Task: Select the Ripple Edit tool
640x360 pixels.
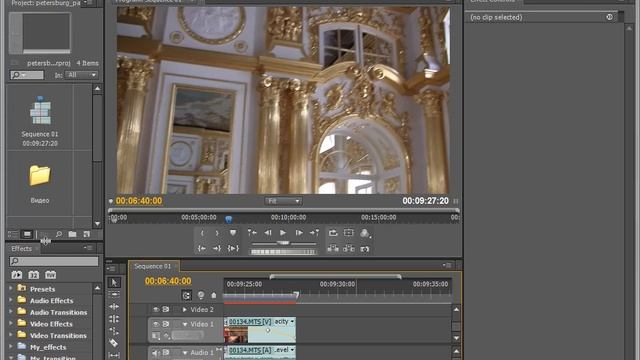Action: 114,307
